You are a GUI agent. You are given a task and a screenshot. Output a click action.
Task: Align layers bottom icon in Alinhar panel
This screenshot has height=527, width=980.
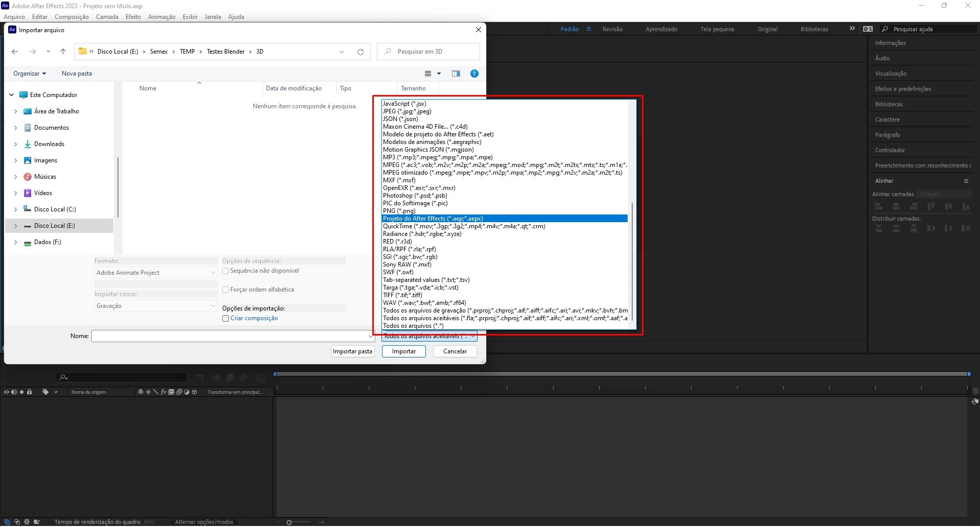[x=966, y=206]
